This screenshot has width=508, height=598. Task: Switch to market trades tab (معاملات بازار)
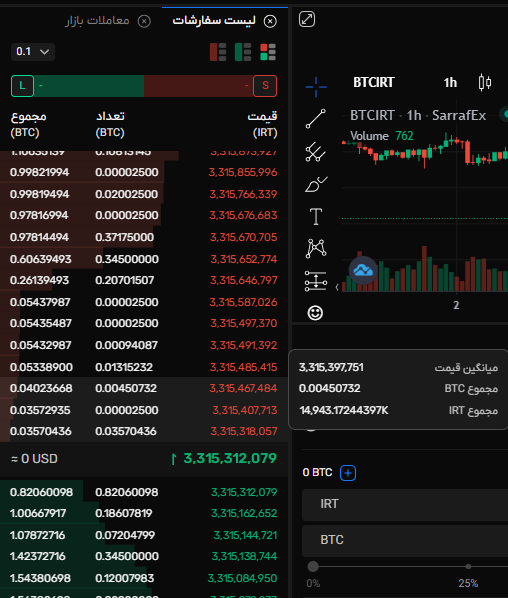(97, 20)
